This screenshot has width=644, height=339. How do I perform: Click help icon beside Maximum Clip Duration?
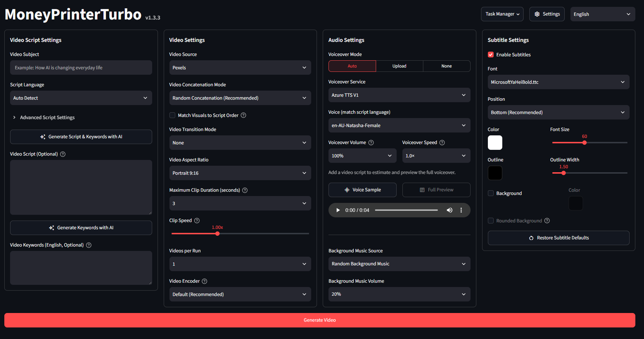coord(245,190)
